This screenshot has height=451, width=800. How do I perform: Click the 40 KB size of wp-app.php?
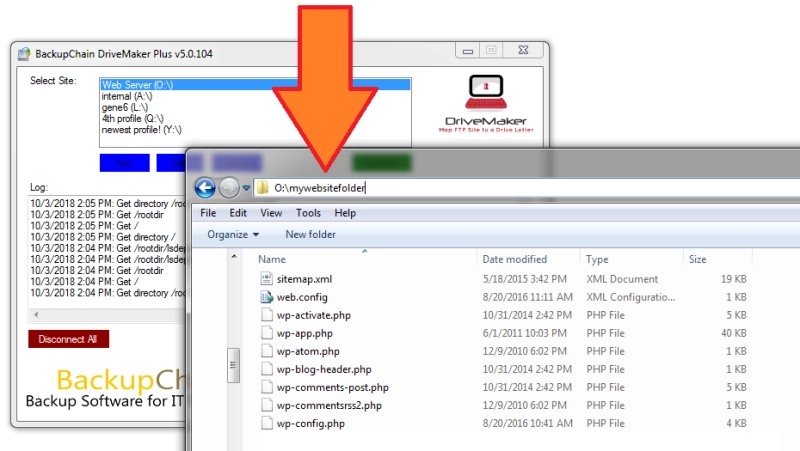pos(733,333)
